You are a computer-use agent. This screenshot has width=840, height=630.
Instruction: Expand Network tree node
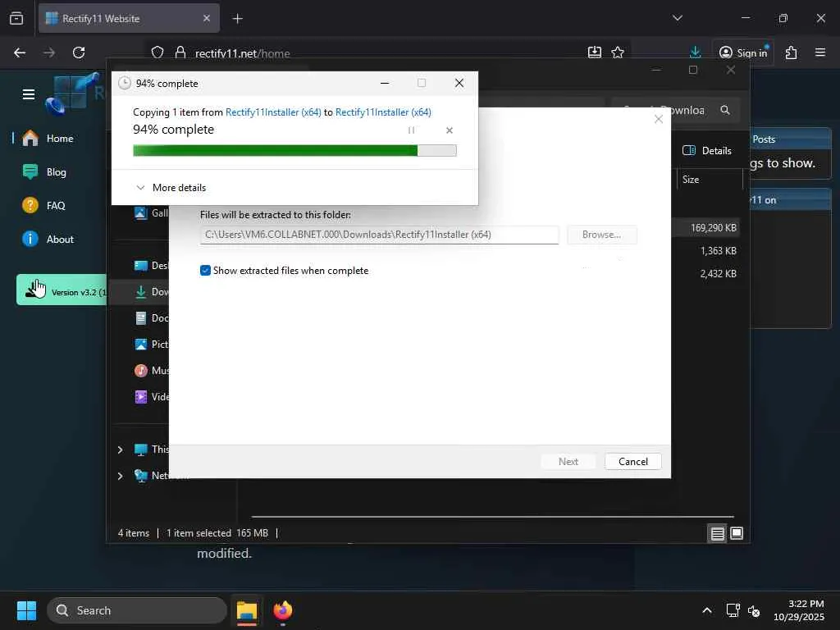(x=121, y=476)
